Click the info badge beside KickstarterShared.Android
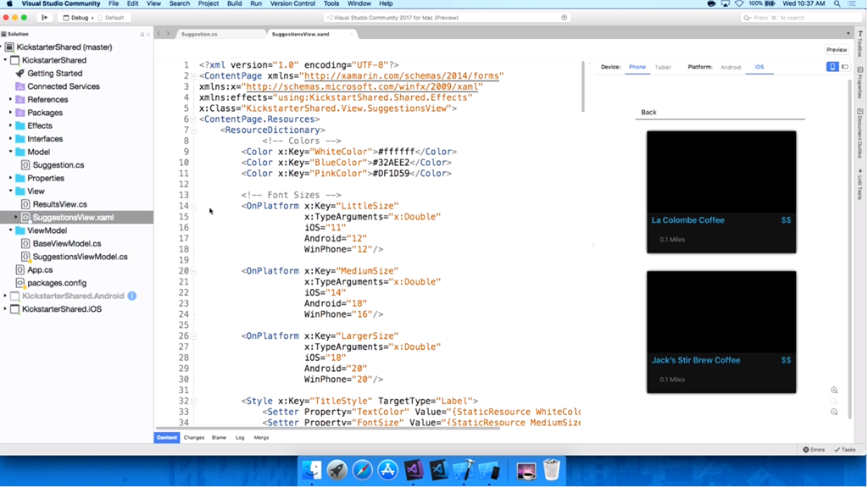 [132, 297]
